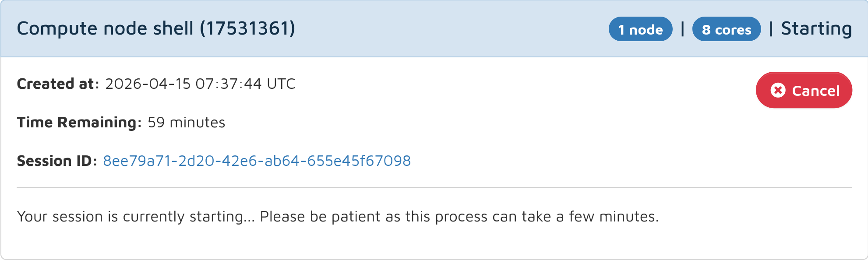The height and width of the screenshot is (260, 868).
Task: Click the red Cancel button
Action: [x=804, y=90]
